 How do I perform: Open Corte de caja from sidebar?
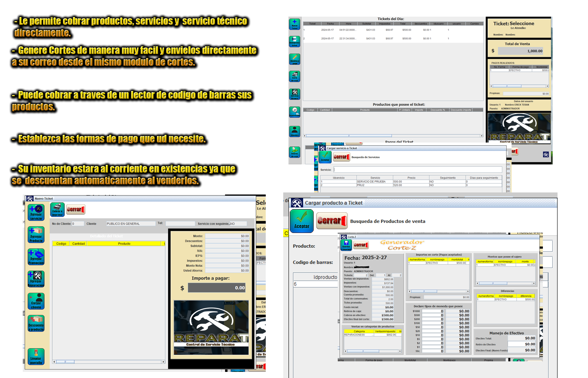pyautogui.click(x=295, y=76)
